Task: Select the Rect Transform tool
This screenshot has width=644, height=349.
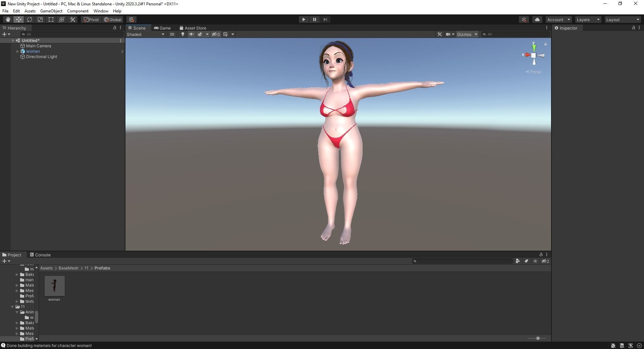Action: (51, 19)
